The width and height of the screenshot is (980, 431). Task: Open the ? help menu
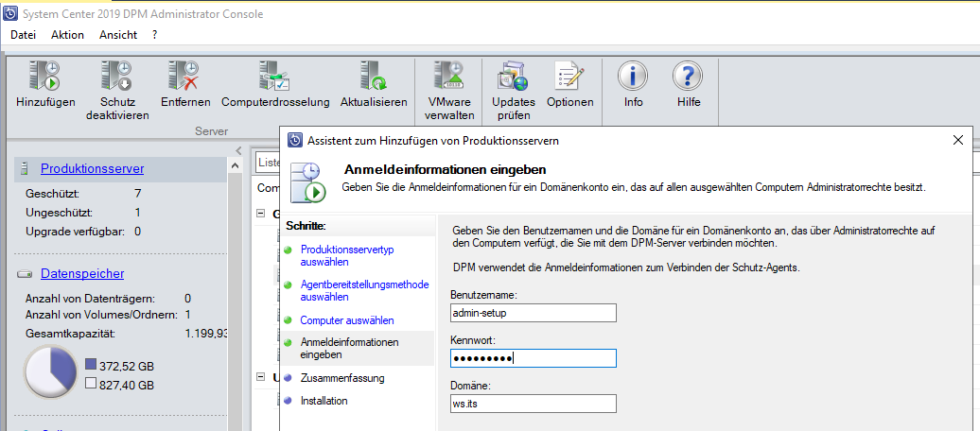[155, 35]
